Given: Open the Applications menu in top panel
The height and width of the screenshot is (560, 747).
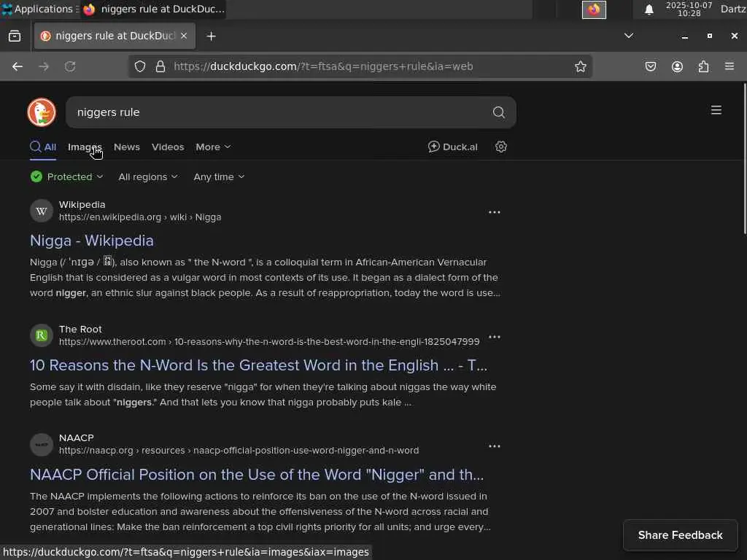Looking at the screenshot, I should [40, 9].
